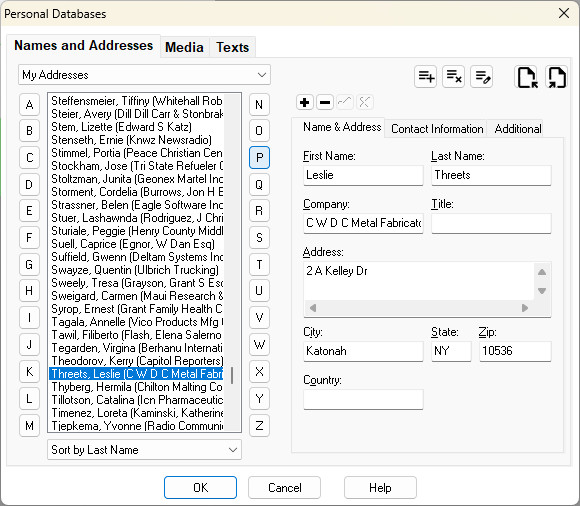
Task: Expand the Sort by Last Name dropdown
Action: (144, 450)
